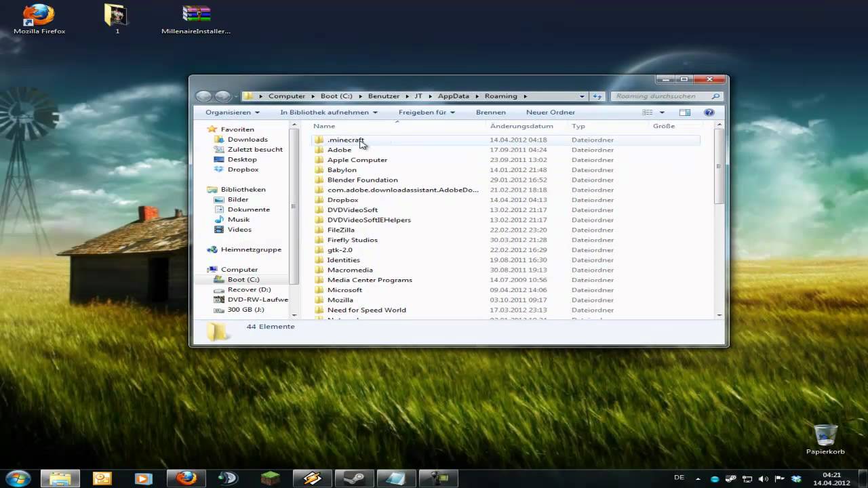Open Minecraft from the taskbar
Viewport: 868px width, 488px height.
click(x=270, y=478)
